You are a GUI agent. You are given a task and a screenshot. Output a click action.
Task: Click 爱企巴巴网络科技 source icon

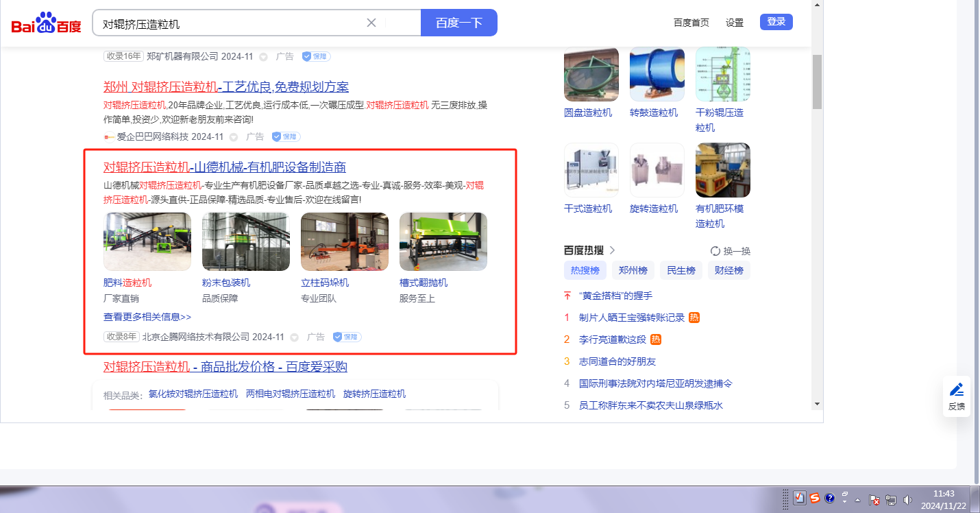tap(108, 136)
